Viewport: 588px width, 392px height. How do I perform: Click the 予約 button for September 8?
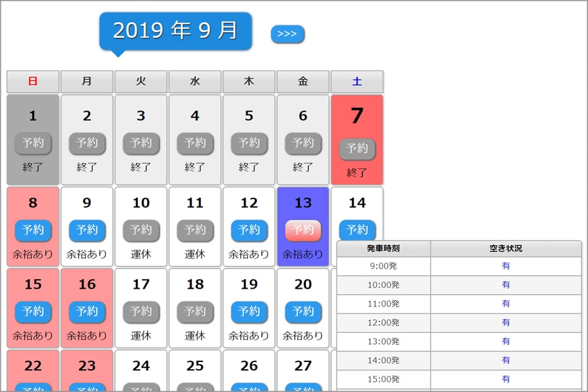point(33,230)
